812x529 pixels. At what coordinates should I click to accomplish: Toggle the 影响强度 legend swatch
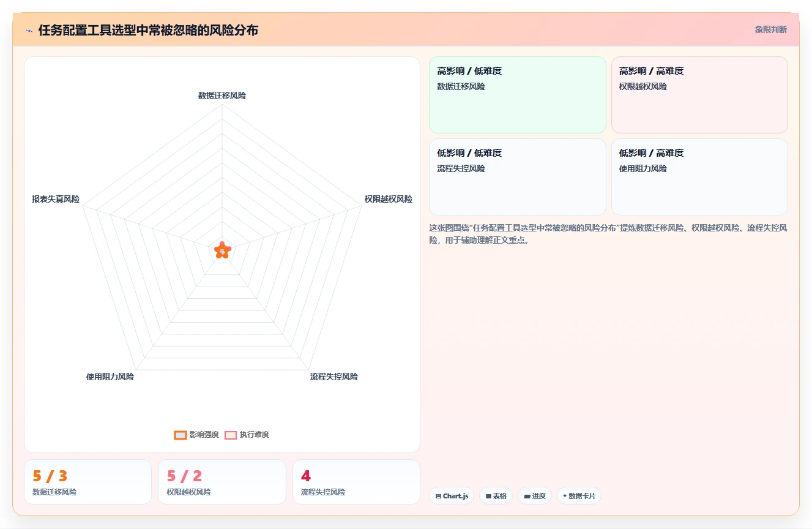[180, 435]
